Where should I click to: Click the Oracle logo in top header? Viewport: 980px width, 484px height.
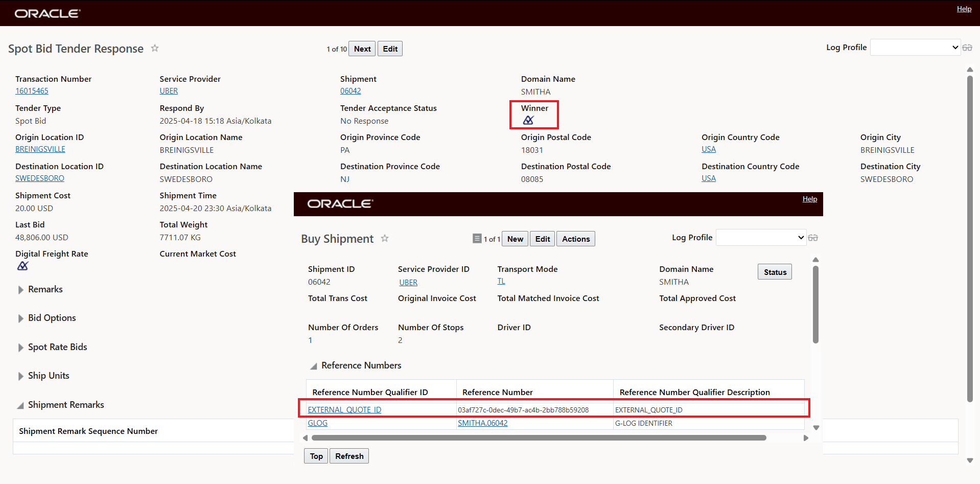(x=48, y=13)
